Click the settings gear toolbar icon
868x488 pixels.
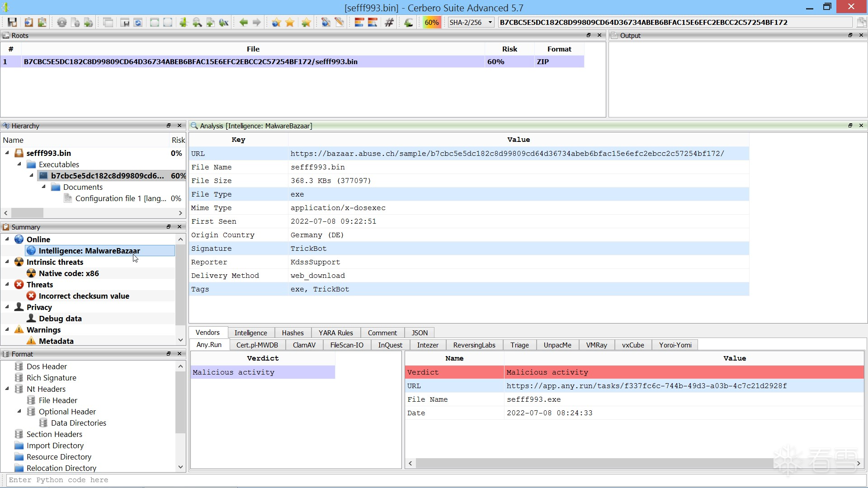[61, 22]
